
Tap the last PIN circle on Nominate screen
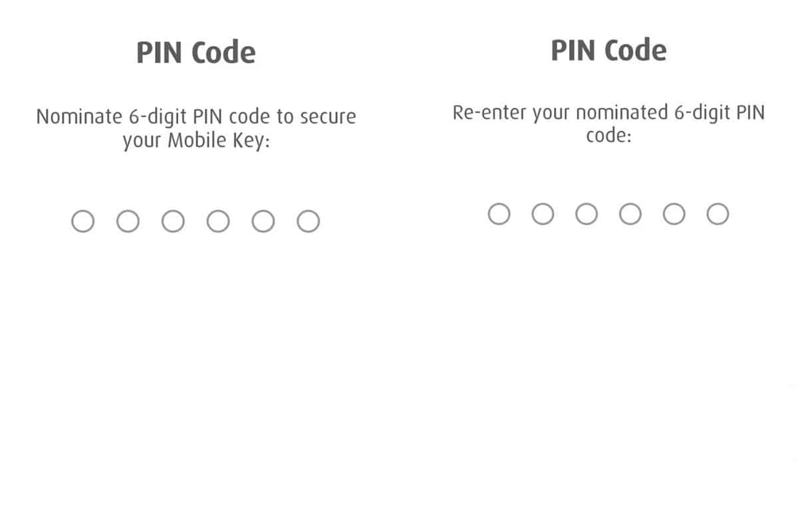pyautogui.click(x=308, y=221)
